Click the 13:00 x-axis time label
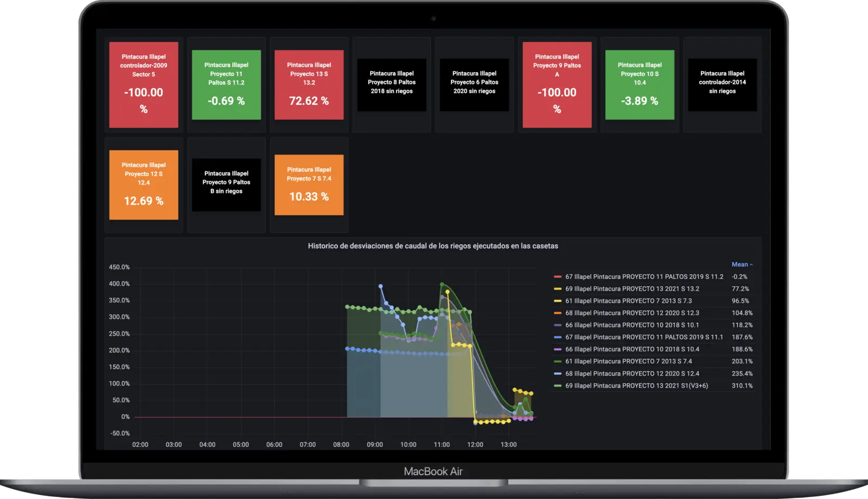 click(508, 445)
